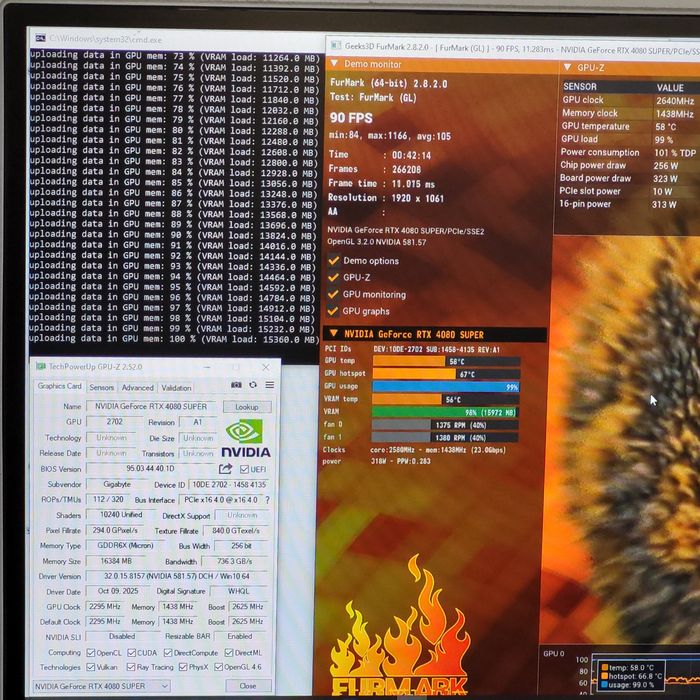700x700 pixels.
Task: Toggle the Ray Tracing checkbox
Action: pos(131,667)
